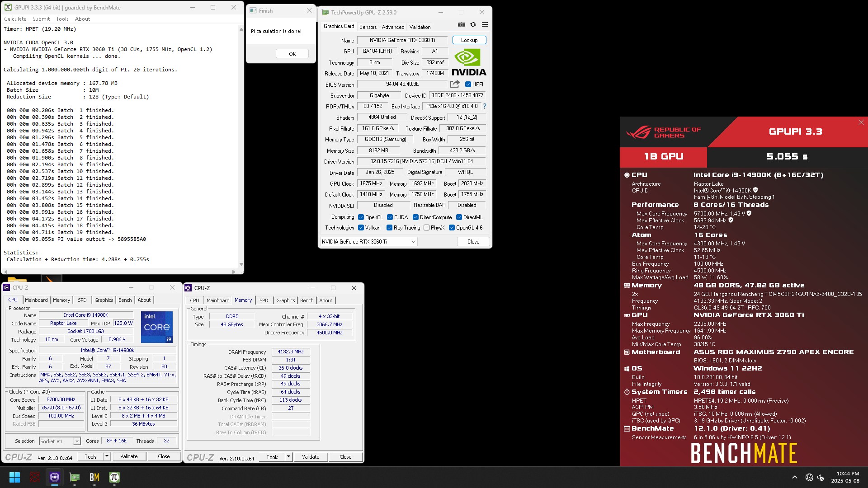Click the GPU-Z refresh icon

[473, 25]
